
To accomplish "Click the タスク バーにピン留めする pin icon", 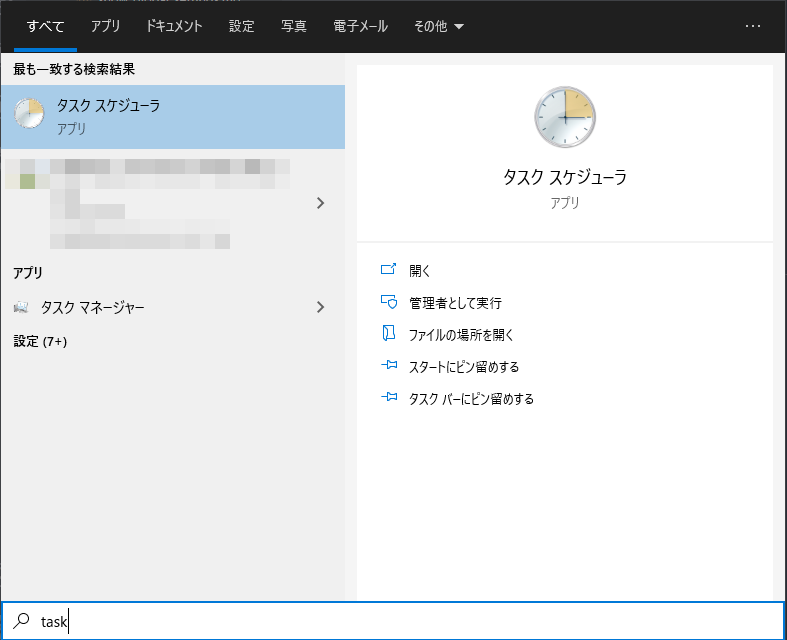I will [389, 398].
